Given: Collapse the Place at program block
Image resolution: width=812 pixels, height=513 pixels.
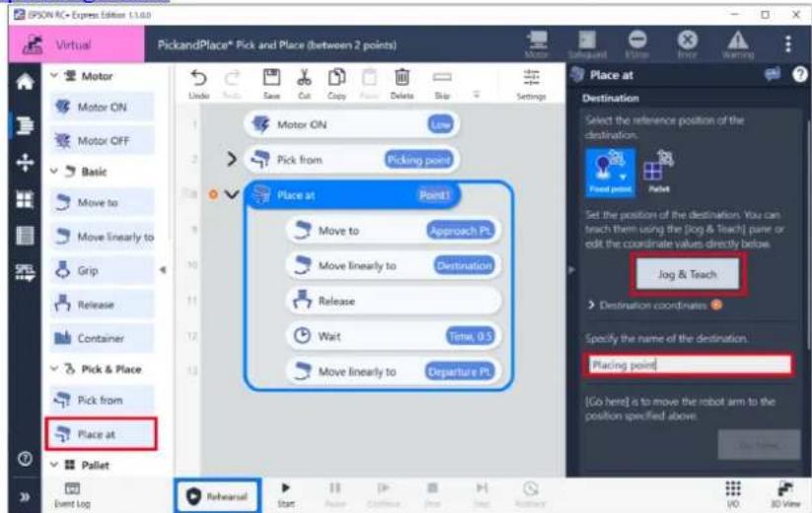Looking at the screenshot, I should pyautogui.click(x=232, y=194).
